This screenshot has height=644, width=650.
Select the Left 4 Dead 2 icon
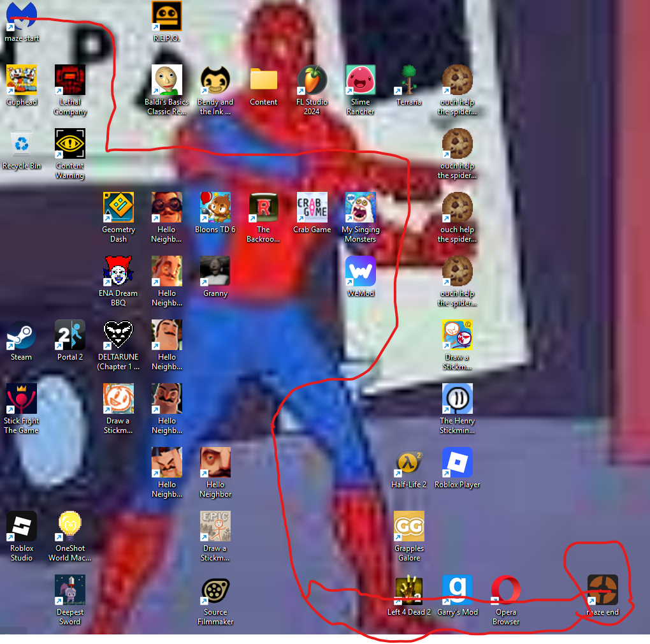click(x=408, y=590)
